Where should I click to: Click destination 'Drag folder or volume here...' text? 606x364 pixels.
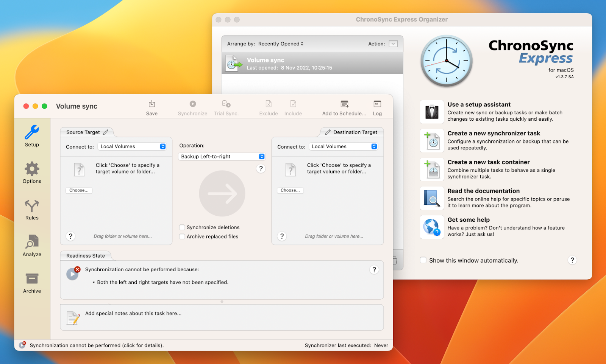(334, 236)
